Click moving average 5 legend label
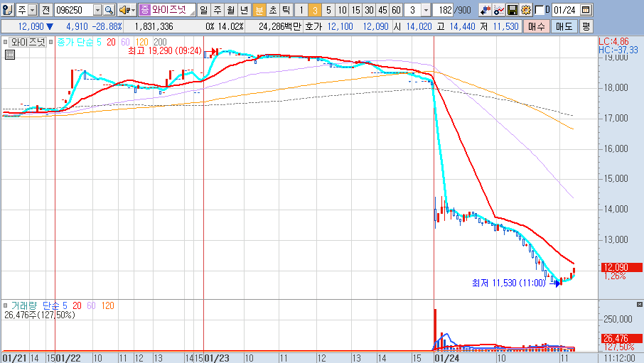The height and width of the screenshot is (363, 644). click(x=99, y=42)
